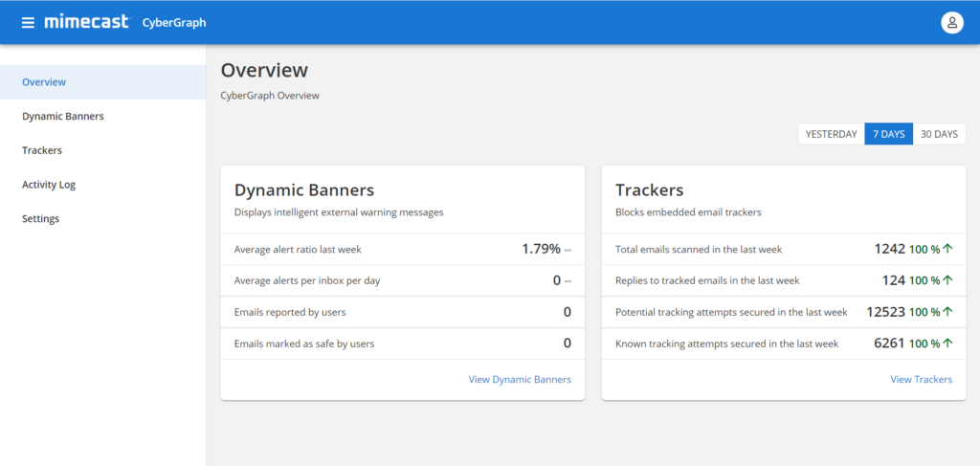Follow the View Trackers link

[922, 379]
